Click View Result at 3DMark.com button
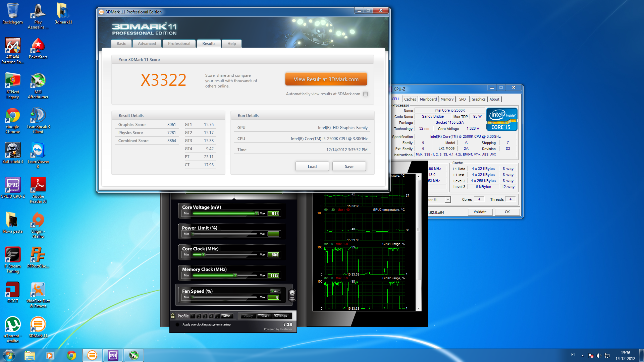 326,79
